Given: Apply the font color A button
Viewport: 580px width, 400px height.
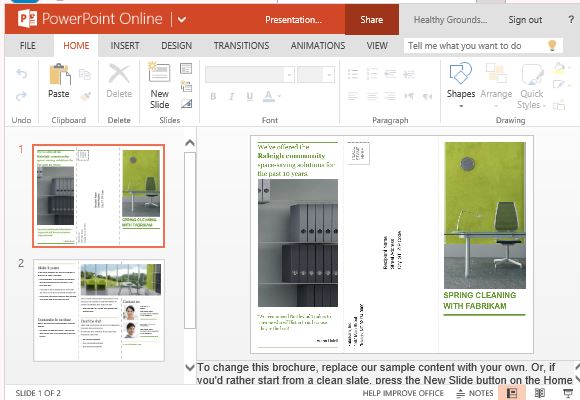Looking at the screenshot, I should [269, 97].
